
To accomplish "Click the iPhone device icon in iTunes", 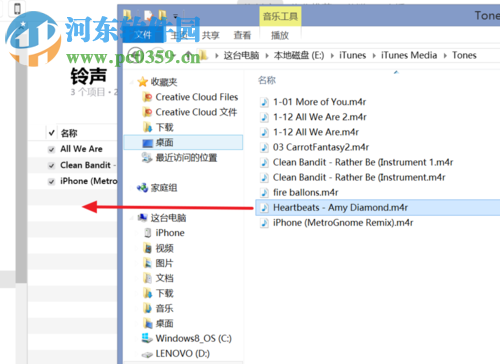I will pos(17,8).
